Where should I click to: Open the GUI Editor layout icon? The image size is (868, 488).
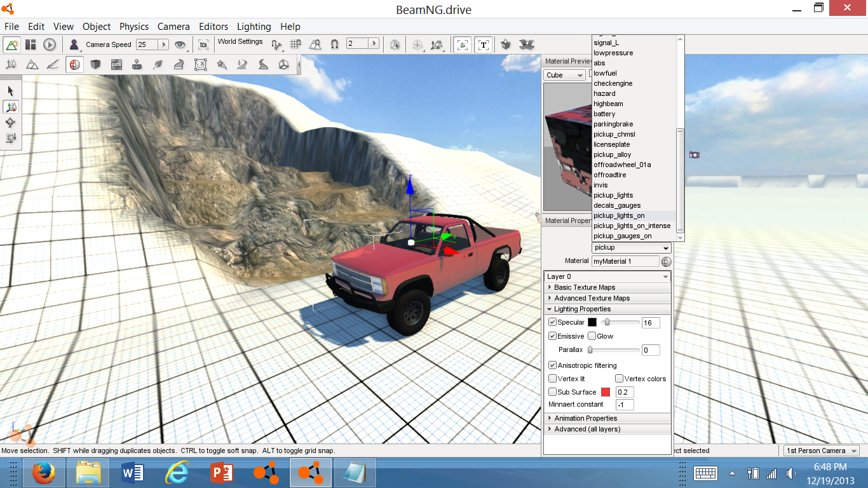(x=31, y=44)
